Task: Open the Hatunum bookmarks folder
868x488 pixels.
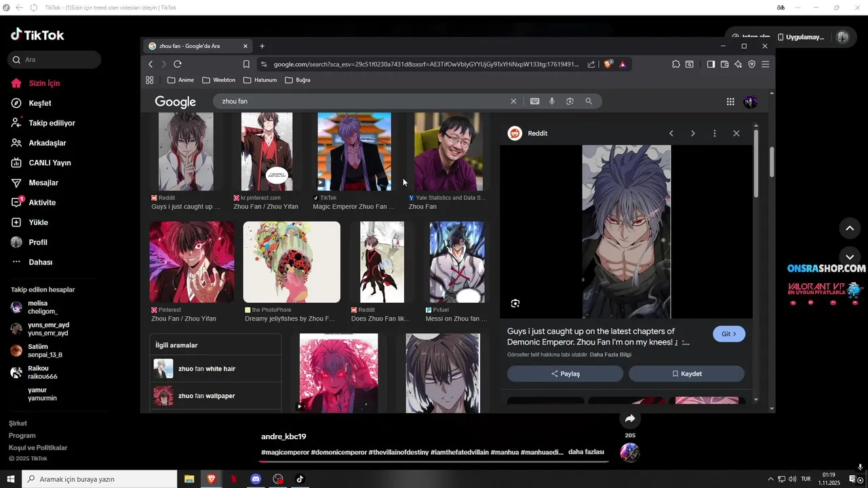Action: point(260,80)
